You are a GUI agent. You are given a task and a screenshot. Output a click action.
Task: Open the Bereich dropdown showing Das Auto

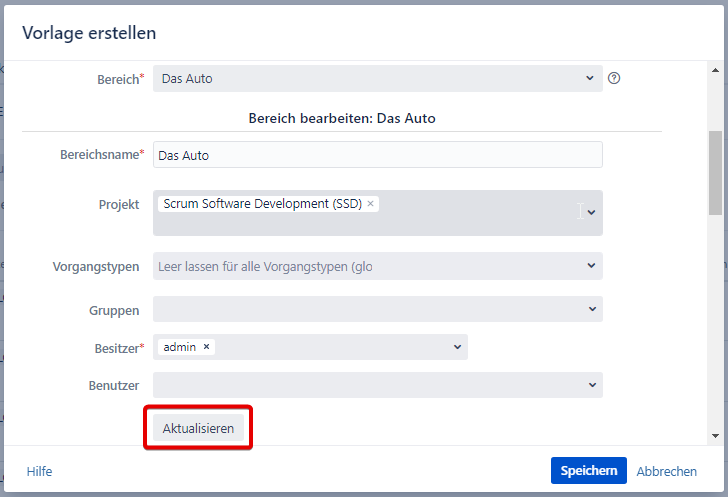[x=378, y=79]
